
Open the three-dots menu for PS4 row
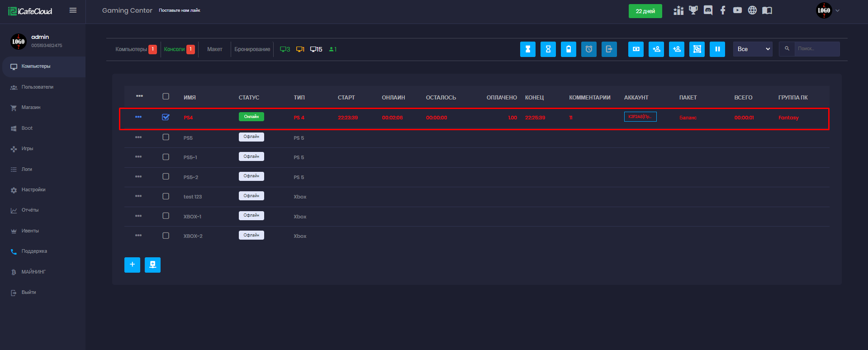coord(138,117)
